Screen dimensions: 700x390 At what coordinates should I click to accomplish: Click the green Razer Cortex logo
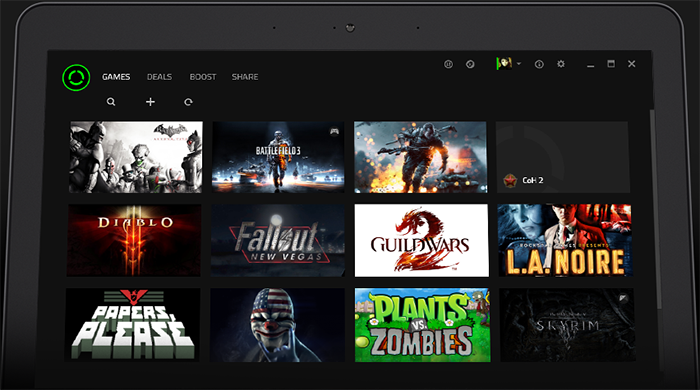pos(76,78)
